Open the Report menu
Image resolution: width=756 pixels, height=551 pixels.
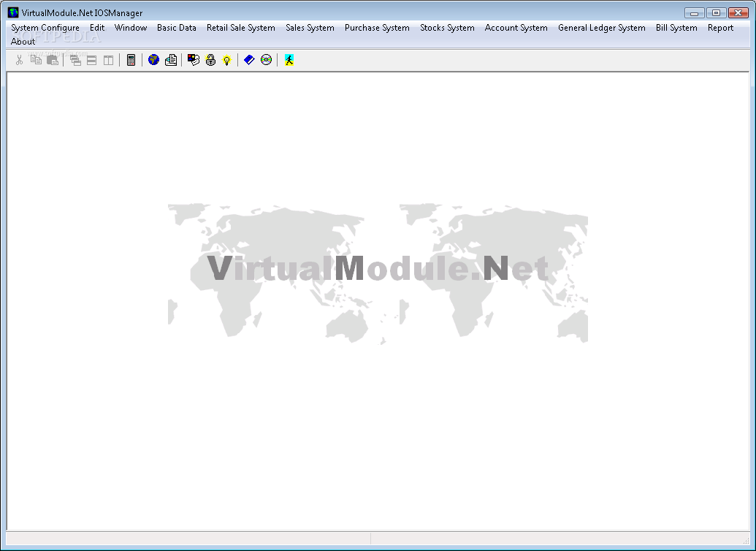click(720, 28)
